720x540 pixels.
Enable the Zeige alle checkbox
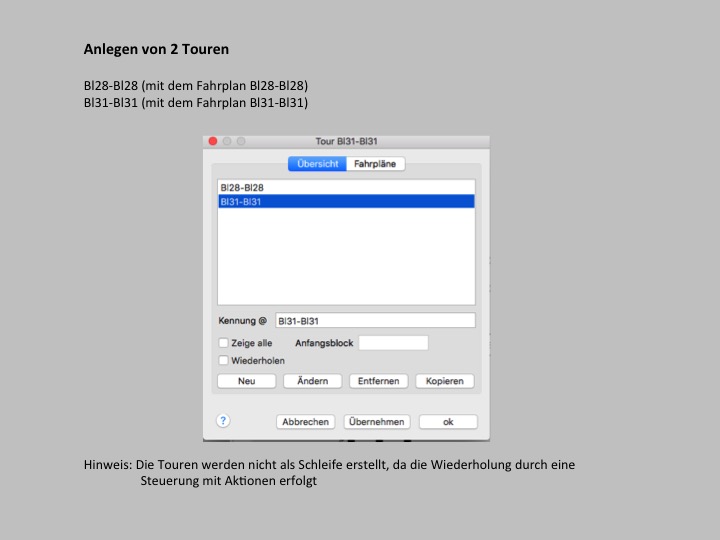(223, 343)
